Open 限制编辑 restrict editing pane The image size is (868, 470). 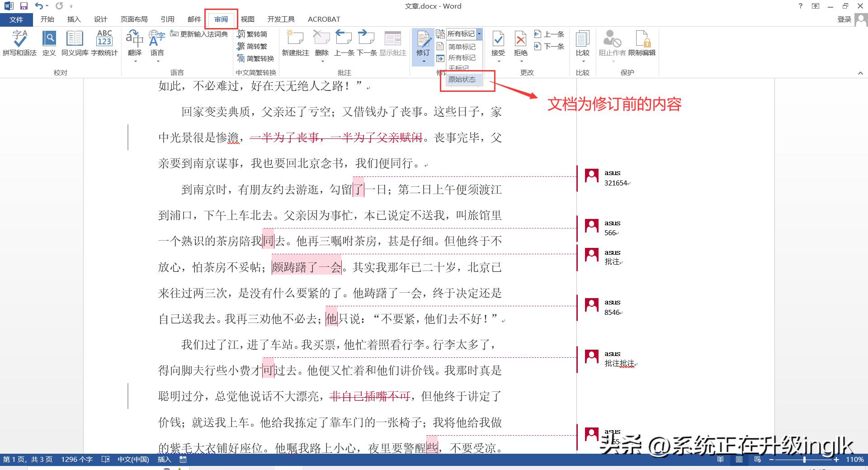[x=642, y=43]
